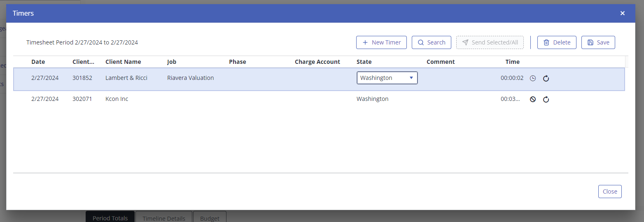Image resolution: width=644 pixels, height=222 pixels.
Task: Click the stop icon in Kcon Inc row
Action: [532, 99]
